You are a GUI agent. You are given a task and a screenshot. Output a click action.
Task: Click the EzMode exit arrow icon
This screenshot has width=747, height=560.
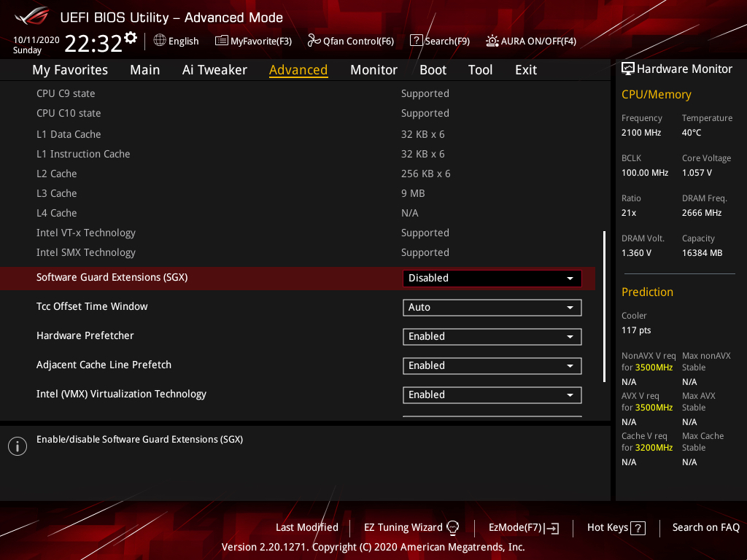[x=551, y=528]
